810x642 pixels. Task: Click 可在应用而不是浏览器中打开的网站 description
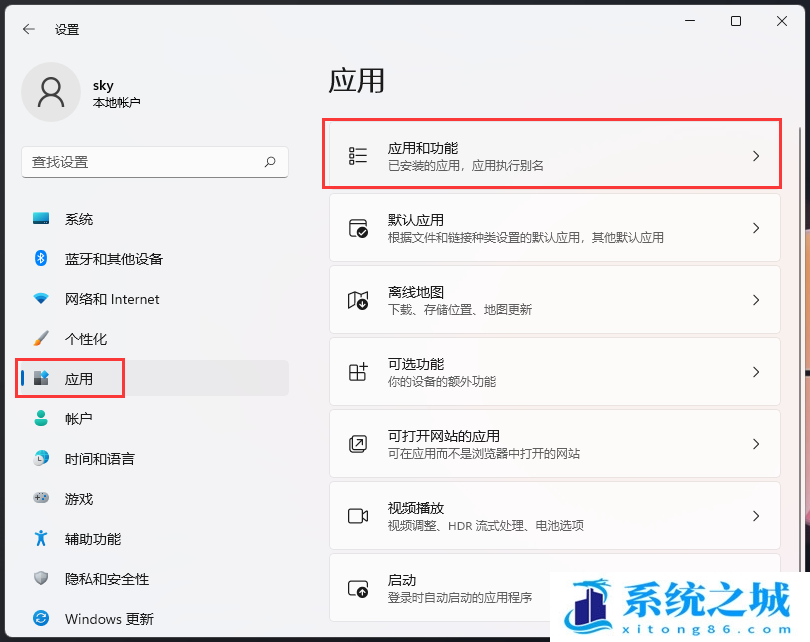click(484, 453)
